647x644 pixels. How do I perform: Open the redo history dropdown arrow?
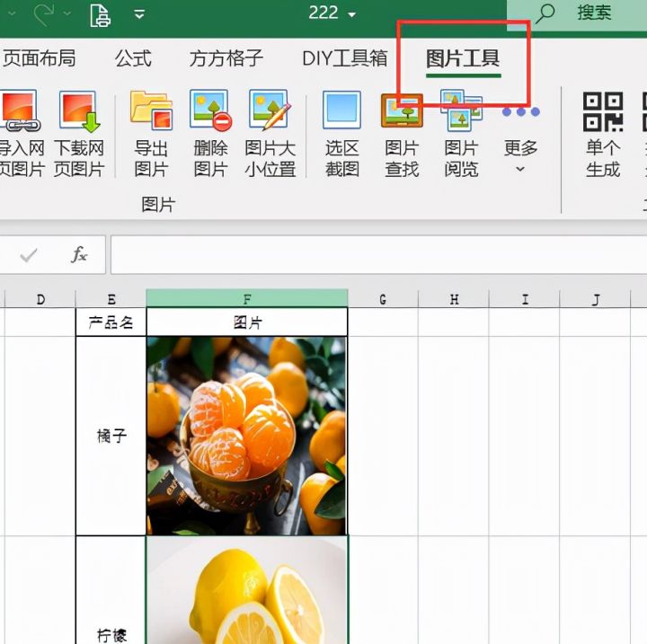coord(67,13)
